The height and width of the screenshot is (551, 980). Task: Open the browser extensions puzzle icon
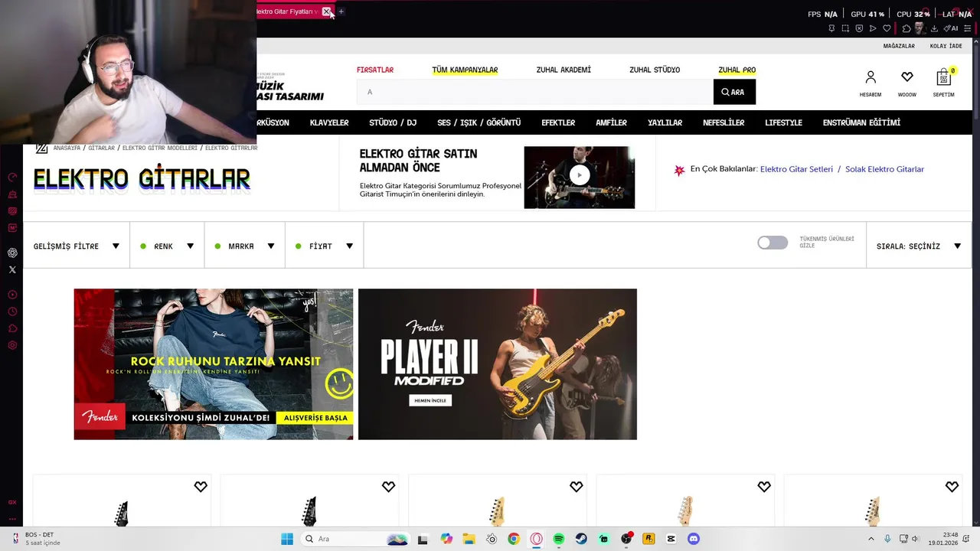coord(906,28)
